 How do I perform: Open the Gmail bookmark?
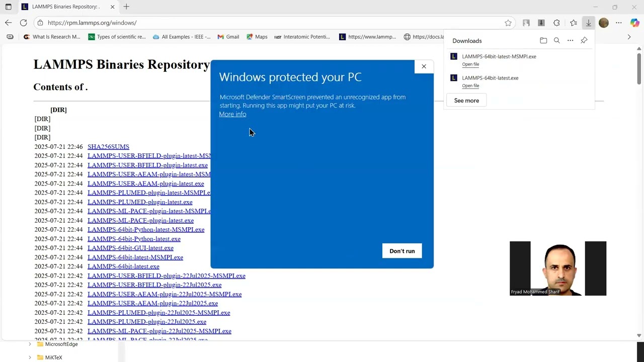click(228, 37)
